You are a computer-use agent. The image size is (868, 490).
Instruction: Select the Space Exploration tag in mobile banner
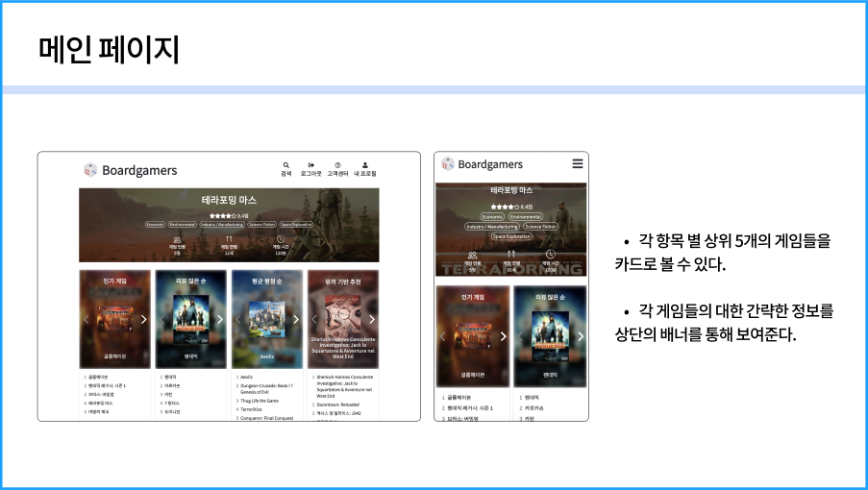click(x=511, y=236)
